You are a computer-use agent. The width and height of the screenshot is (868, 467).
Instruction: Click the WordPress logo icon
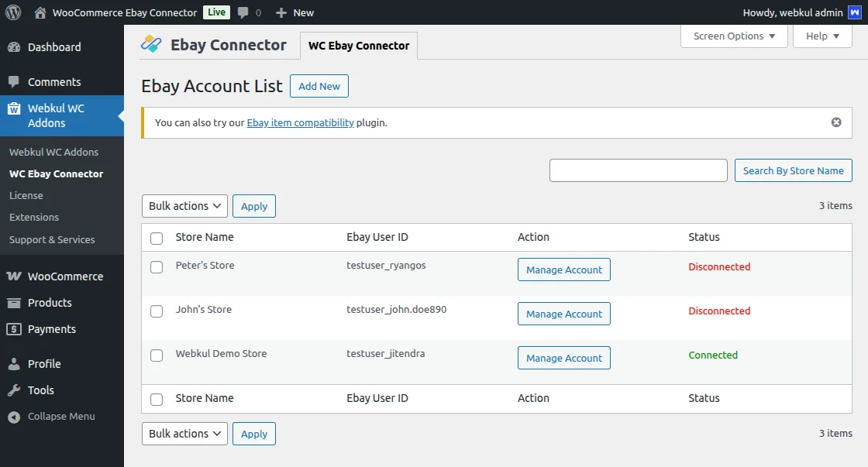point(13,12)
